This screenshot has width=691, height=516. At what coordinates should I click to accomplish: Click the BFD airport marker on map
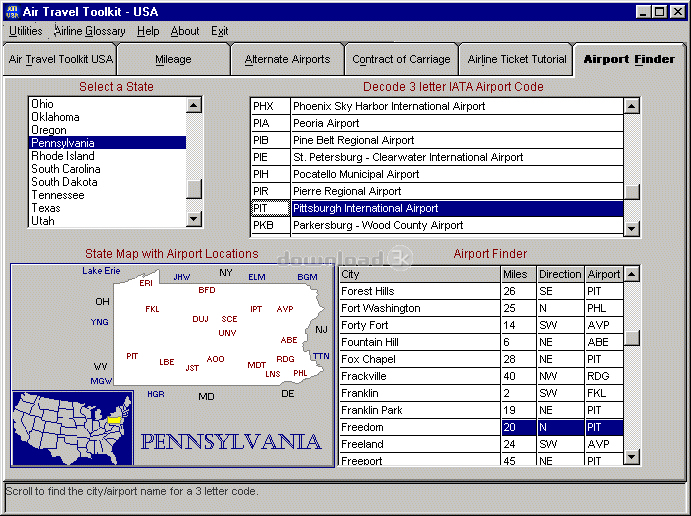pyautogui.click(x=207, y=290)
